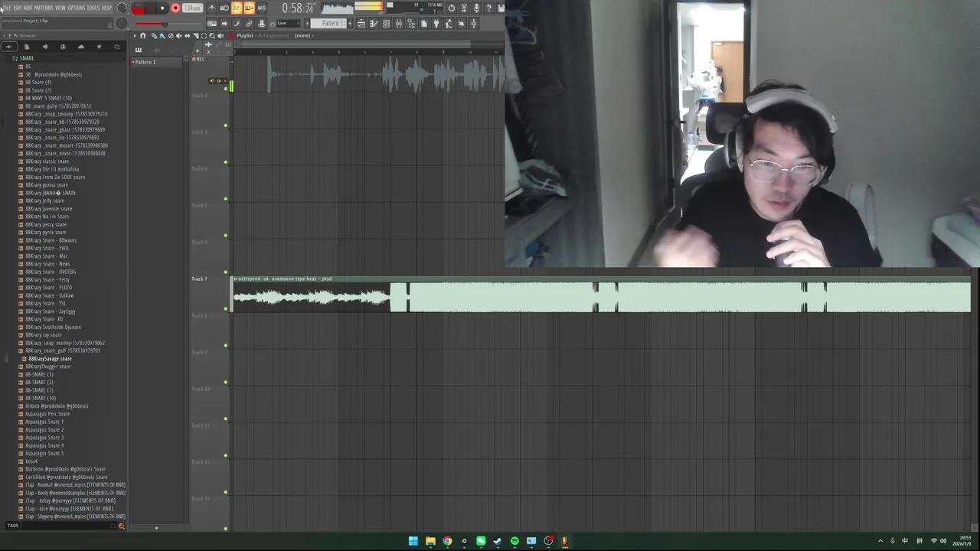Toggle mute on Track 7
Image resolution: width=980 pixels, height=551 pixels.
226,308
